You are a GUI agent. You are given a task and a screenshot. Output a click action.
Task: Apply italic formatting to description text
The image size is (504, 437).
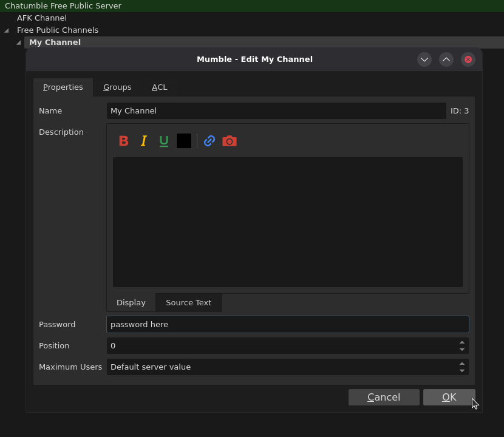coord(144,141)
